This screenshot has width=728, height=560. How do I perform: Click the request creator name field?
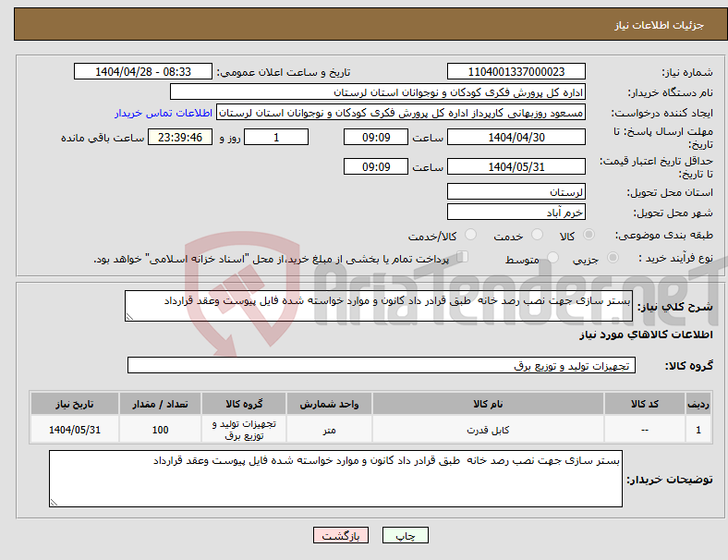401,113
